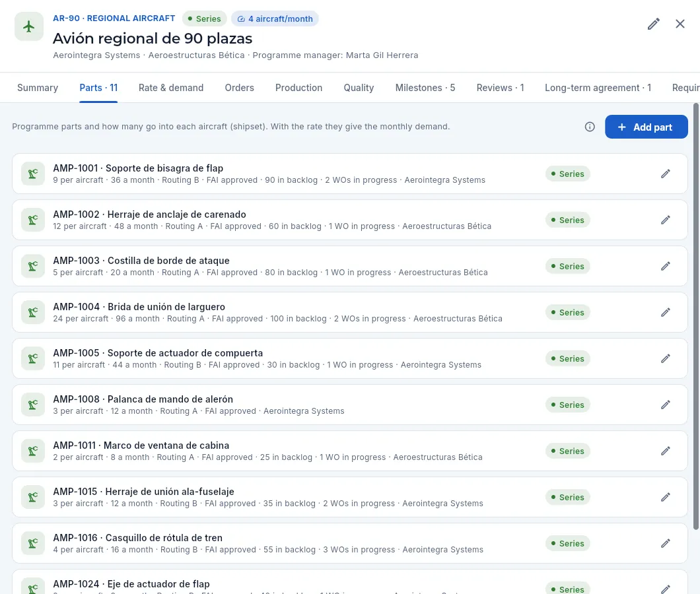
Task: Edit part AMP-1001 with its pencil icon
Action: click(666, 174)
